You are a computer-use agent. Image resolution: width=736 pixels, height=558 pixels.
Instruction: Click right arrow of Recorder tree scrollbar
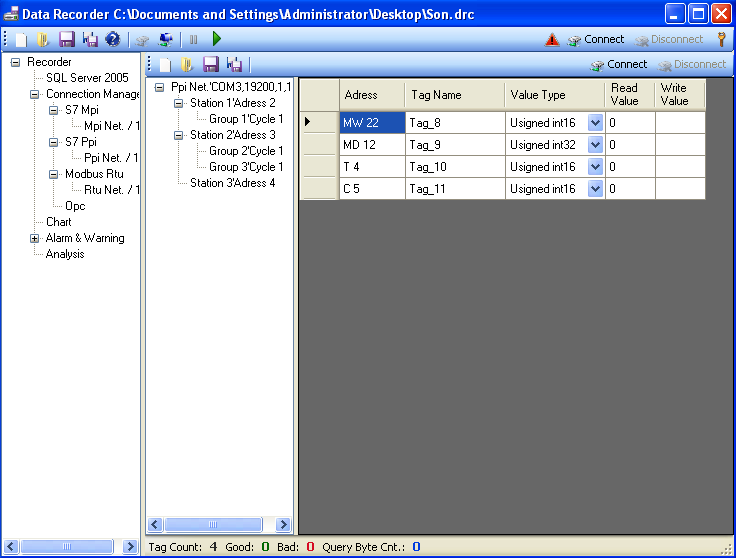click(130, 546)
